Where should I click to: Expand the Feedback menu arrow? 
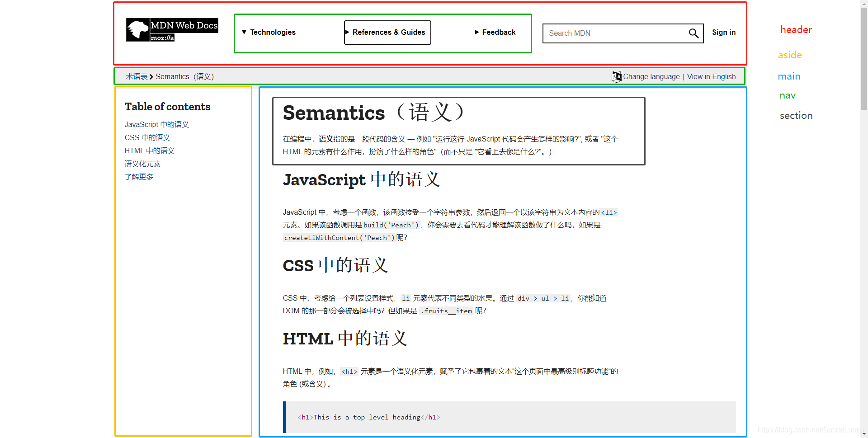coord(477,32)
